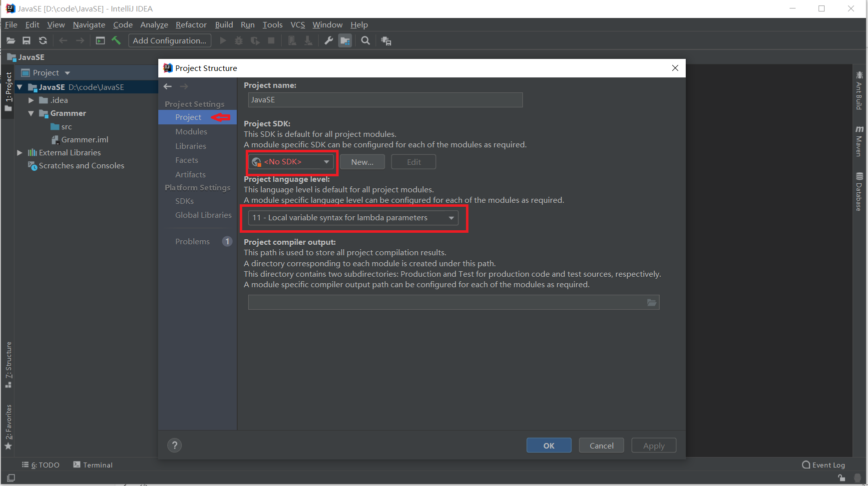
Task: Open the Event Log
Action: pyautogui.click(x=824, y=465)
